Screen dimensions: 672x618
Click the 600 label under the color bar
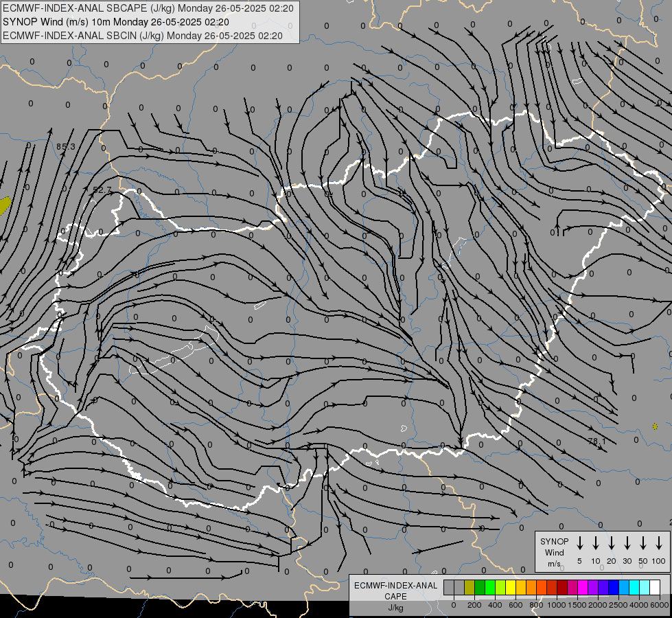(515, 605)
